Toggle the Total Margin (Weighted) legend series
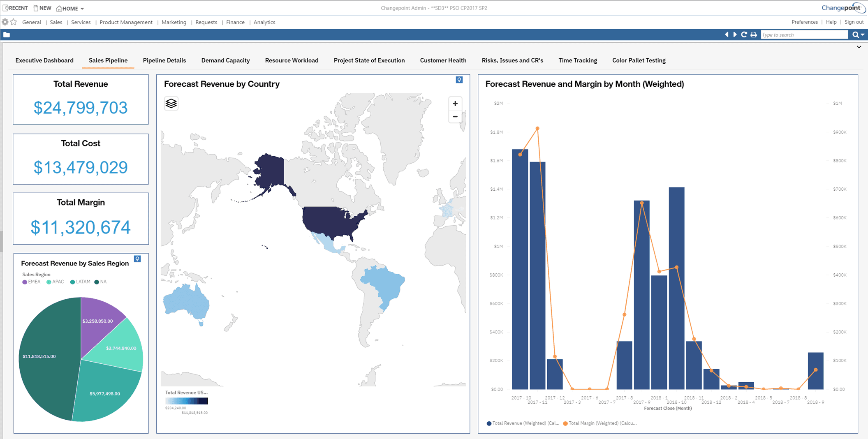 click(x=600, y=423)
